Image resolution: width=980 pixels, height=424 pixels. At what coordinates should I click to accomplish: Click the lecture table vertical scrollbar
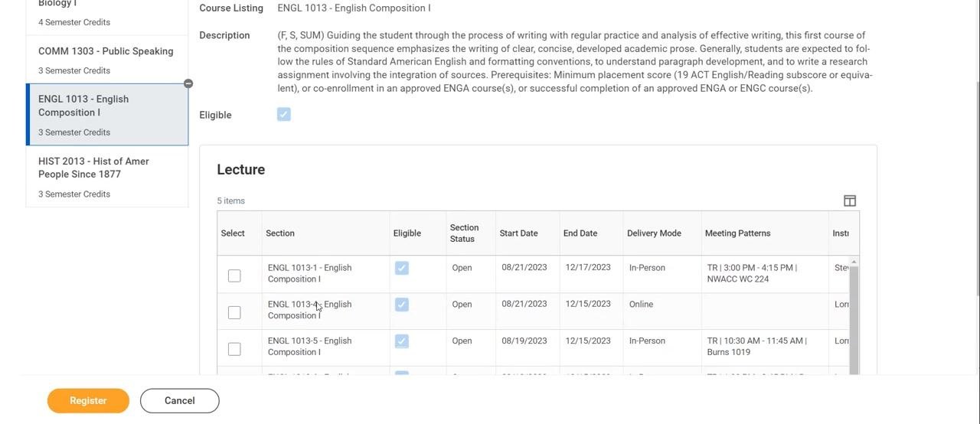click(x=854, y=321)
